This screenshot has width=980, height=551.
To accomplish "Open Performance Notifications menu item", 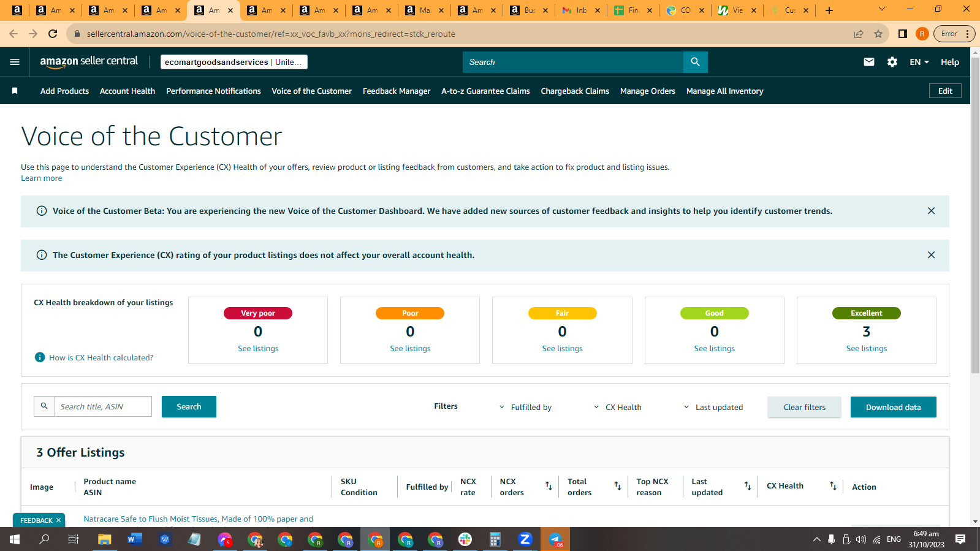I will pyautogui.click(x=213, y=91).
